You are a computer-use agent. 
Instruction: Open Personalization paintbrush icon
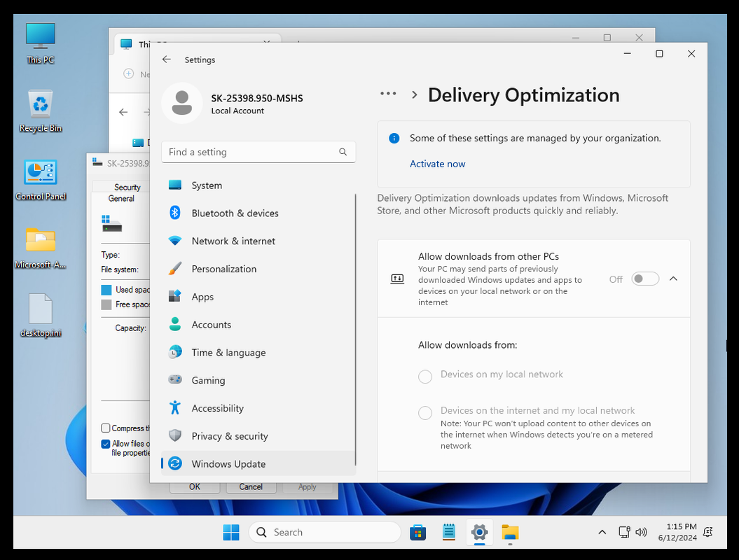[175, 269]
